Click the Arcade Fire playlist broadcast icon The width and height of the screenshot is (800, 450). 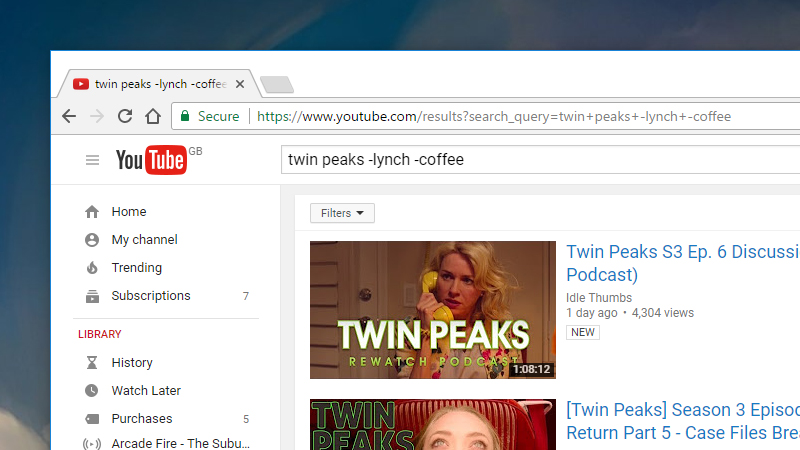92,444
